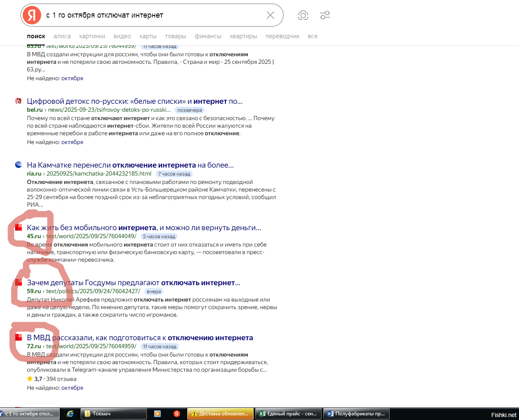Image resolution: width=519 pixels, height=420 pixels.
Task: Switch to the квартиры tab
Action: (244, 36)
